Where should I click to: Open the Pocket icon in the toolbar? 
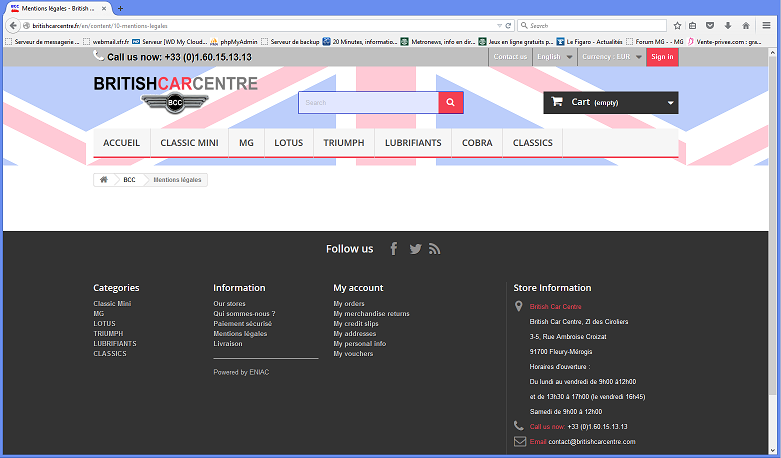coord(710,25)
